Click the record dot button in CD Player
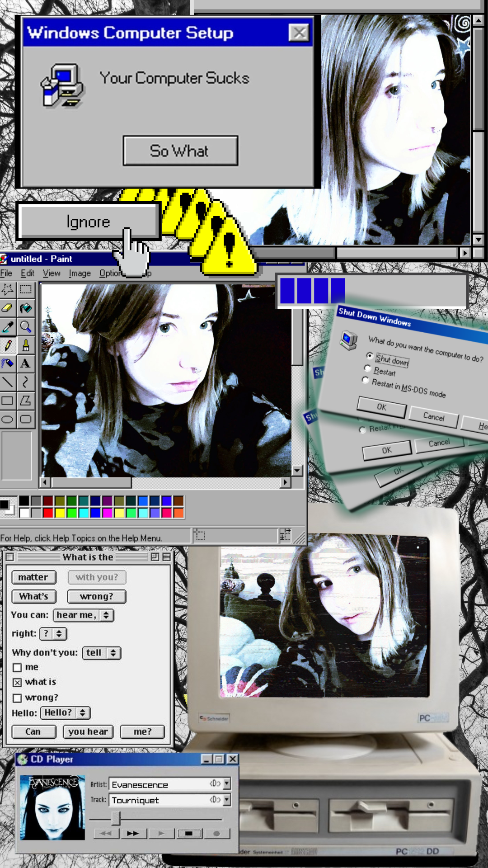This screenshot has width=488, height=868. click(x=216, y=833)
